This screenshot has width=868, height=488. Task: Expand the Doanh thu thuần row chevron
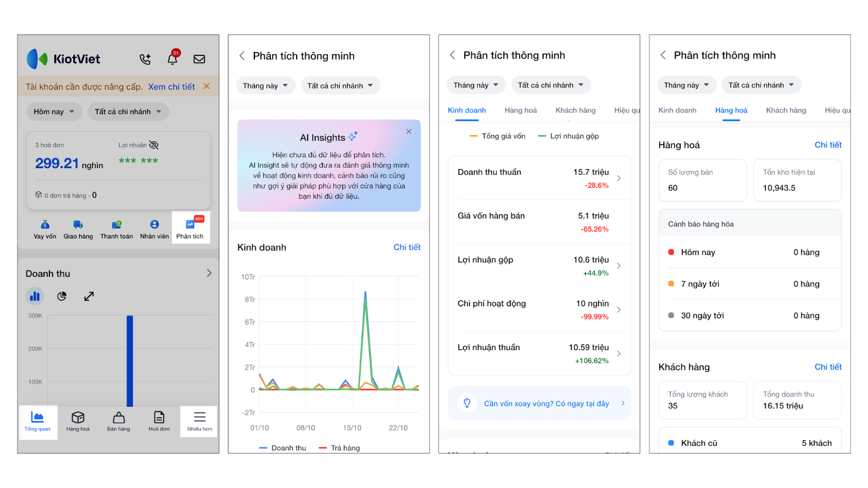point(619,178)
